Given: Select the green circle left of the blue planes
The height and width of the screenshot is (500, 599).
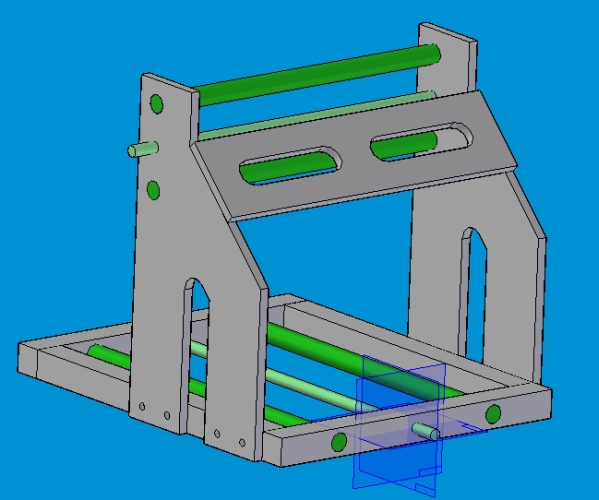Looking at the screenshot, I should click(339, 442).
